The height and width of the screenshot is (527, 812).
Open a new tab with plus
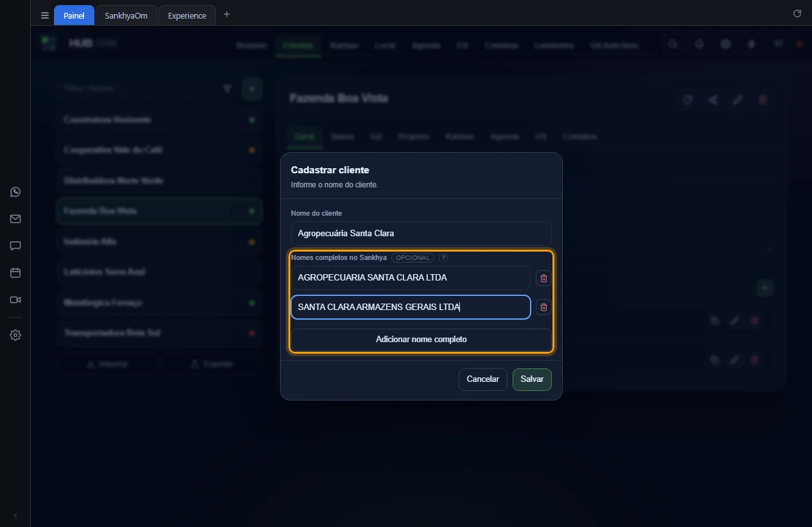[x=227, y=14]
